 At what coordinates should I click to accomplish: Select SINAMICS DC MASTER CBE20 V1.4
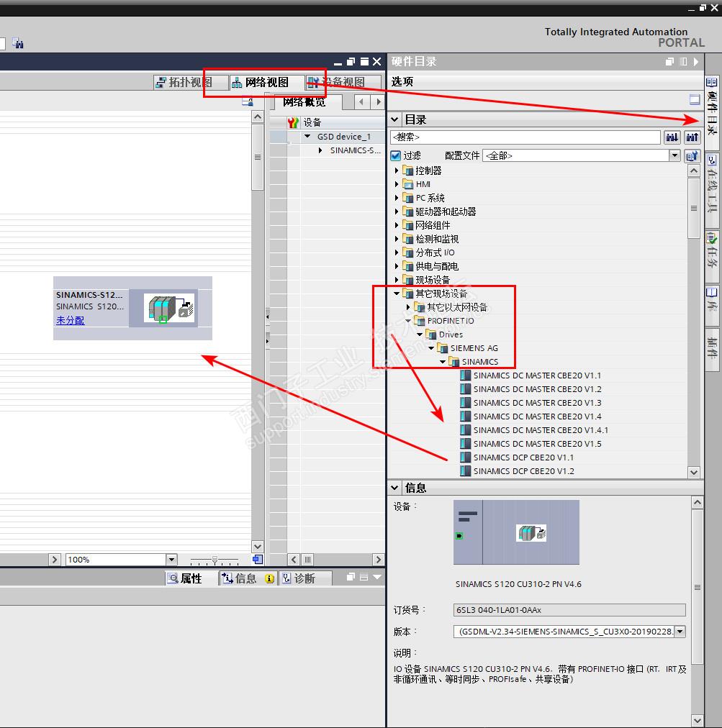pyautogui.click(x=536, y=417)
